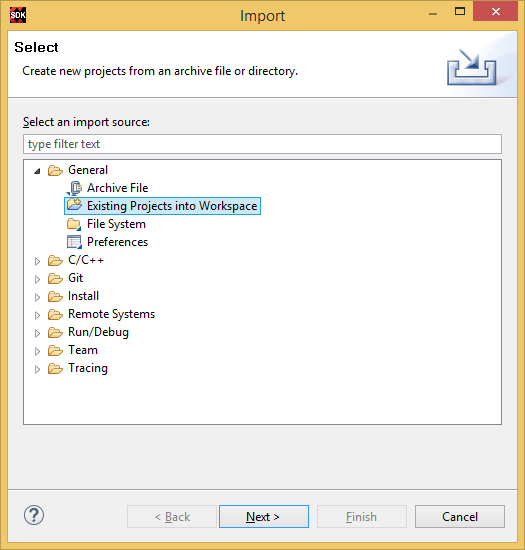Click the disabled < Back button
Screen dimensions: 525x550
(172, 516)
